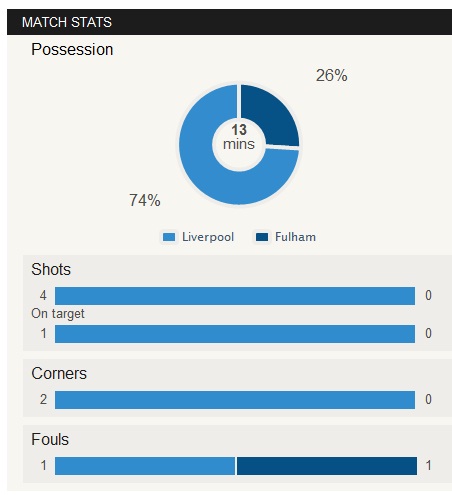Toggle the Liverpool legend label
The width and height of the screenshot is (452, 495).
click(208, 237)
